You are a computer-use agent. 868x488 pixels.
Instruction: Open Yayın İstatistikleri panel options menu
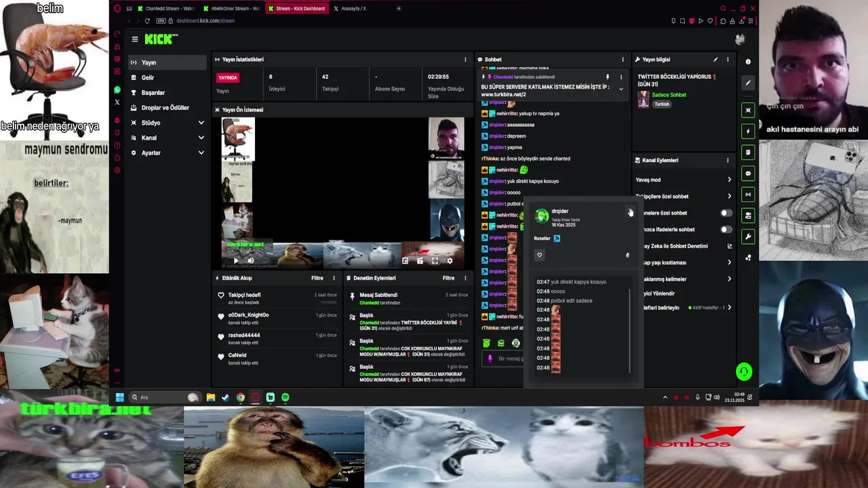pos(465,60)
